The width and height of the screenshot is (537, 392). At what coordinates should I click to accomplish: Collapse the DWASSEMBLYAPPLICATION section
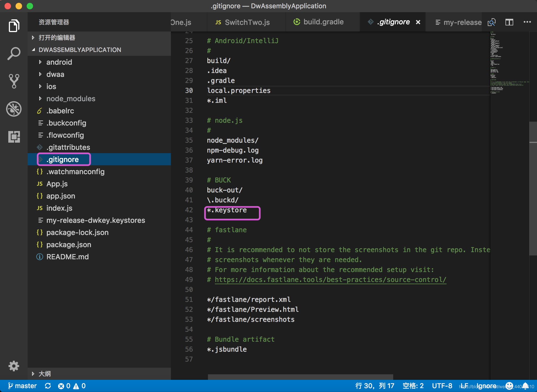pyautogui.click(x=99, y=50)
